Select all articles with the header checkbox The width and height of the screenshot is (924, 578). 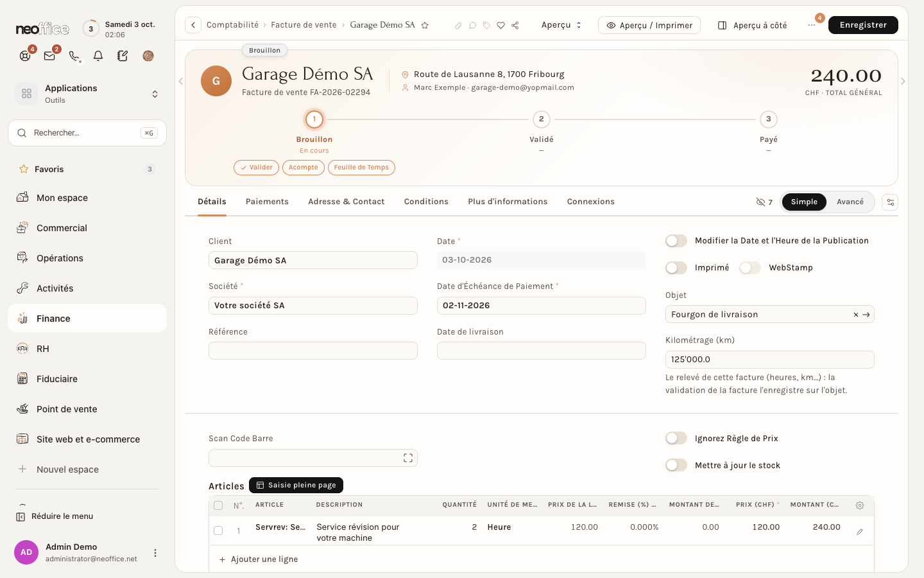click(x=218, y=505)
